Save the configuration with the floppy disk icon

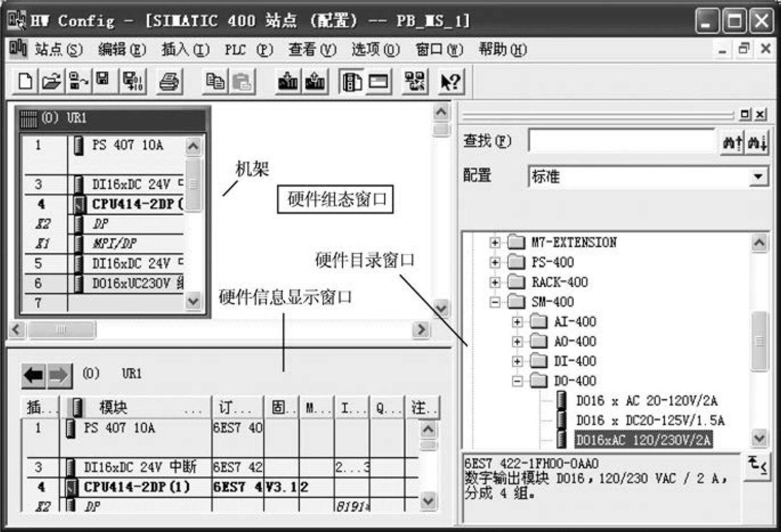(103, 80)
